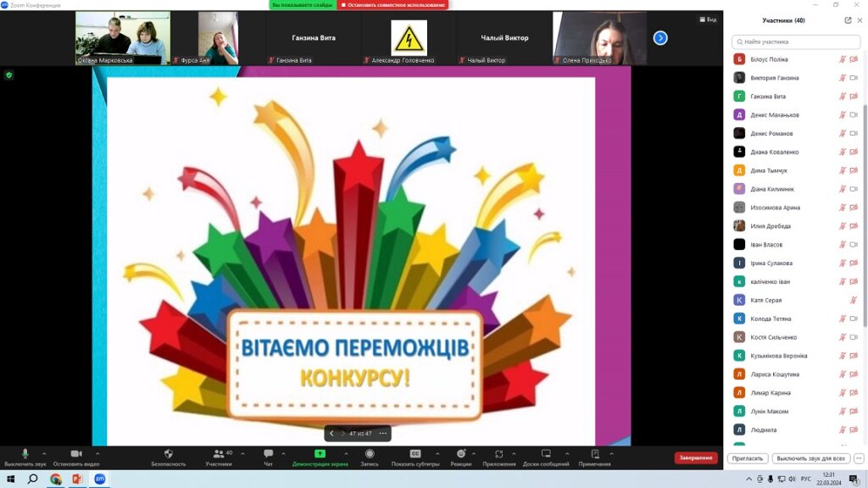Open the Чат chat icon
Image resolution: width=868 pixels, height=488 pixels.
[269, 454]
